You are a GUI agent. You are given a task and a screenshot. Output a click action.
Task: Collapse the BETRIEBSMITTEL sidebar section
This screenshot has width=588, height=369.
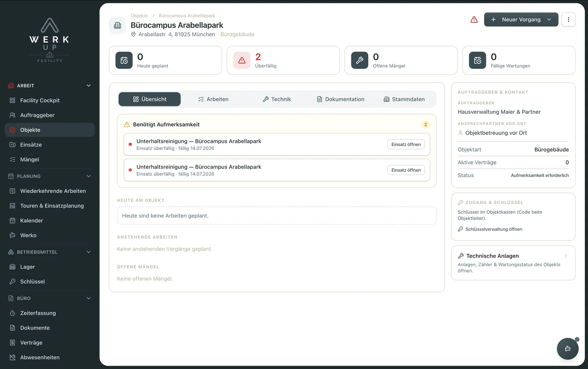(x=89, y=252)
